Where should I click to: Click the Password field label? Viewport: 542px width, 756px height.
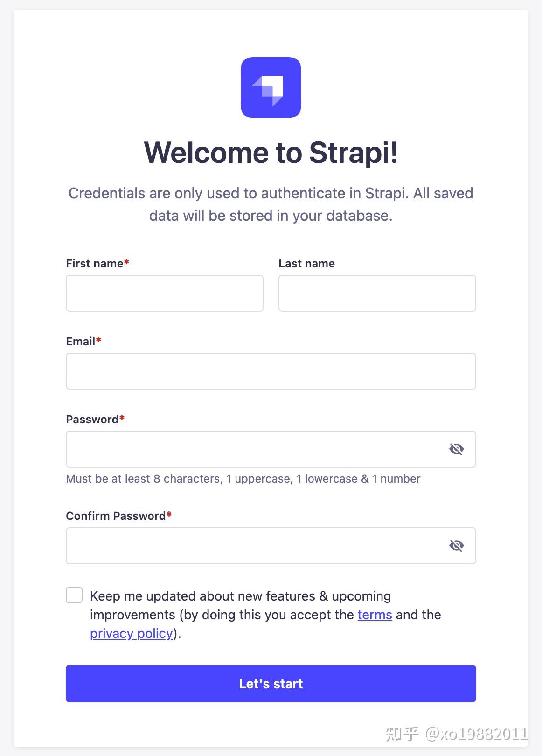pyautogui.click(x=92, y=419)
